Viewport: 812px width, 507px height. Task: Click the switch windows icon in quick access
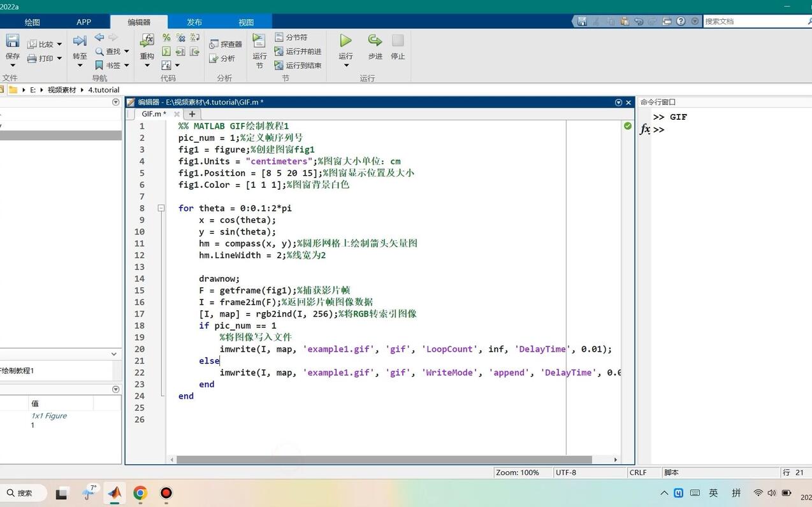(x=667, y=21)
